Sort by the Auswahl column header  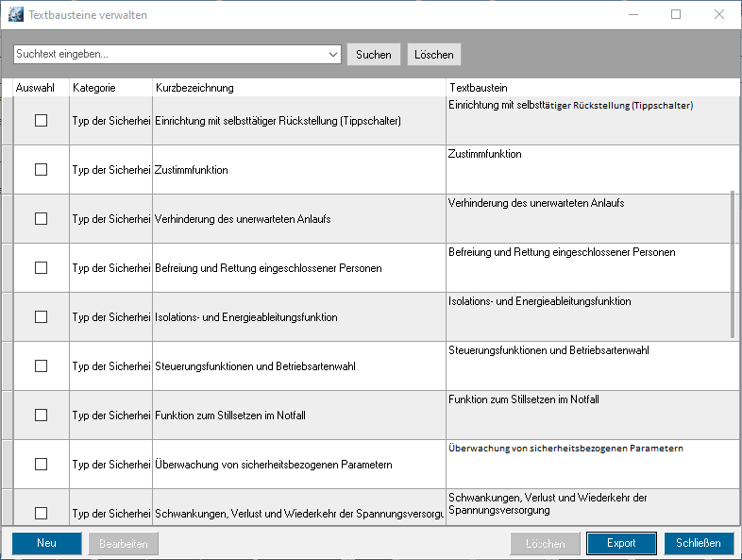coord(35,88)
